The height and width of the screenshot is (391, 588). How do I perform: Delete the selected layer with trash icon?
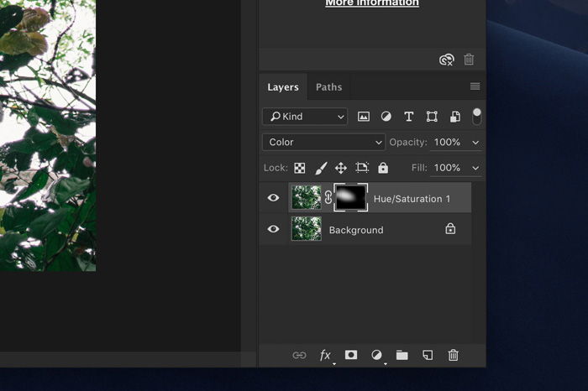point(454,355)
